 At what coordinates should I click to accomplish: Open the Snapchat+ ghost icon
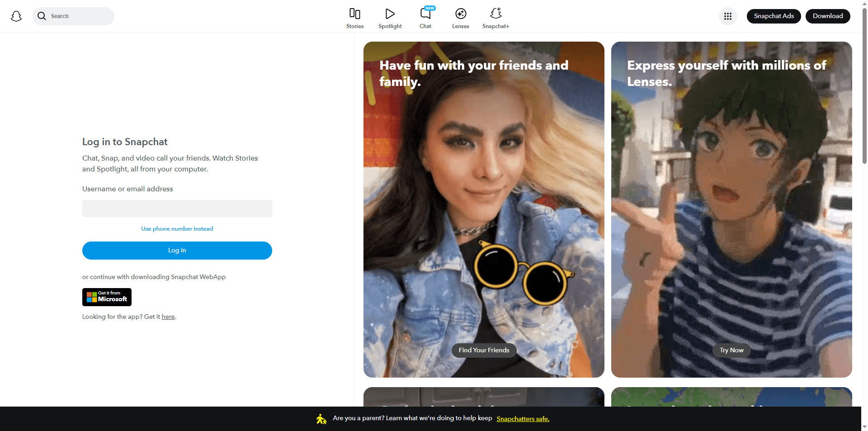pos(495,14)
